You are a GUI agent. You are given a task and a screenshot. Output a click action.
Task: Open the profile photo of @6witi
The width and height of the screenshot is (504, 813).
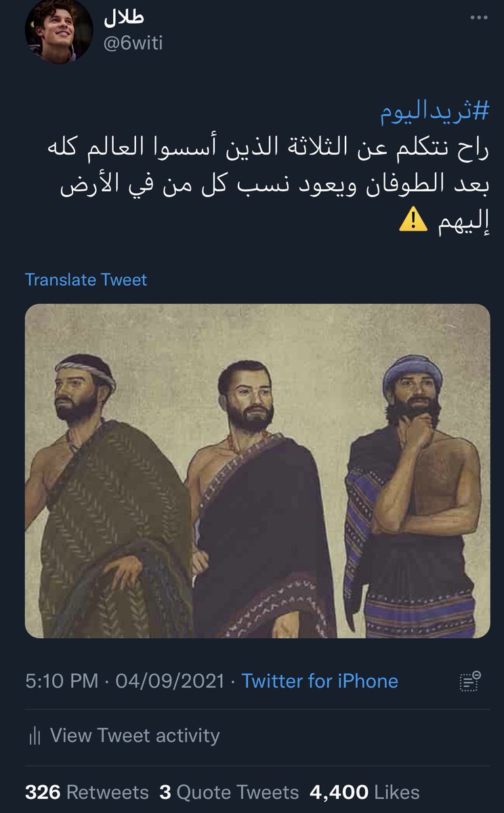pyautogui.click(x=59, y=31)
